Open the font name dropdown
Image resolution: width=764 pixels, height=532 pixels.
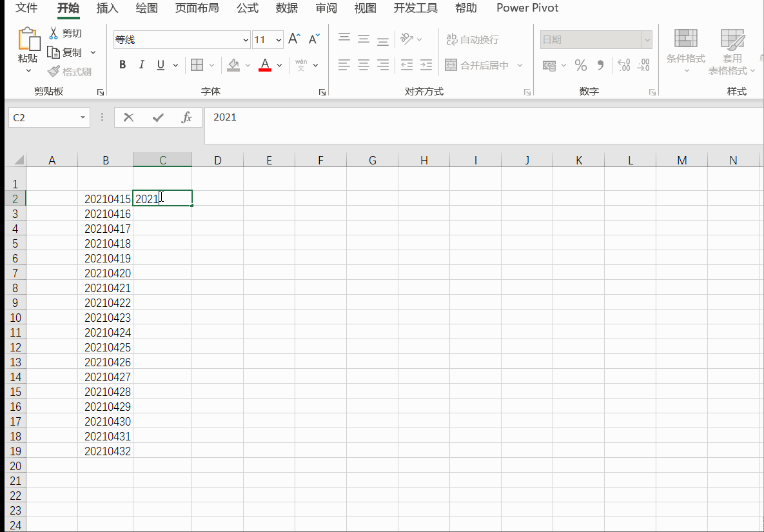click(x=246, y=40)
